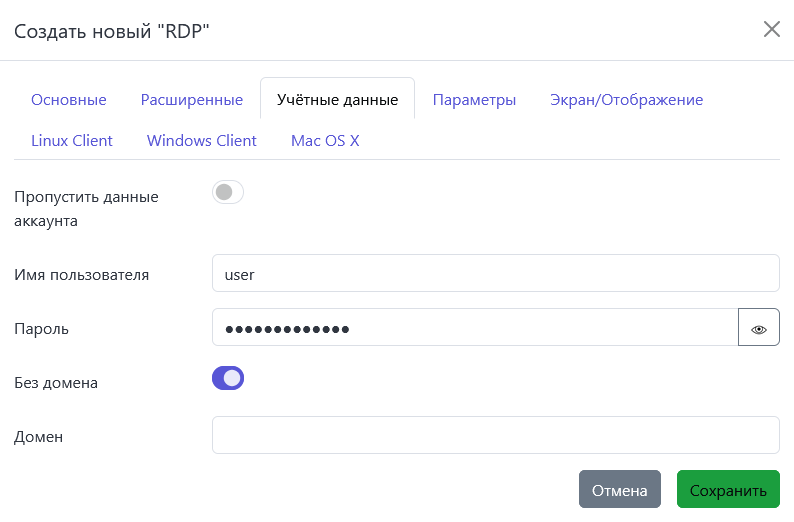Click inside the masked password field
Viewport: 794px width, 522px height.
pyautogui.click(x=475, y=328)
